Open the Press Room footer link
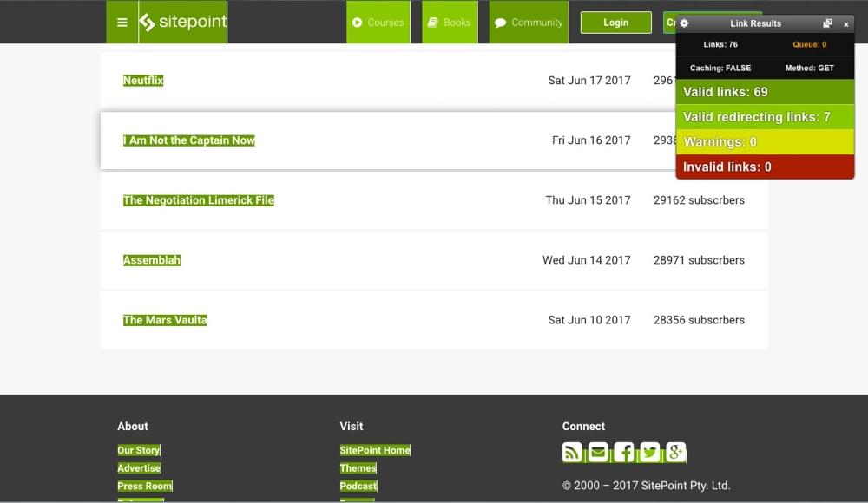The height and width of the screenshot is (503, 868). (x=145, y=486)
